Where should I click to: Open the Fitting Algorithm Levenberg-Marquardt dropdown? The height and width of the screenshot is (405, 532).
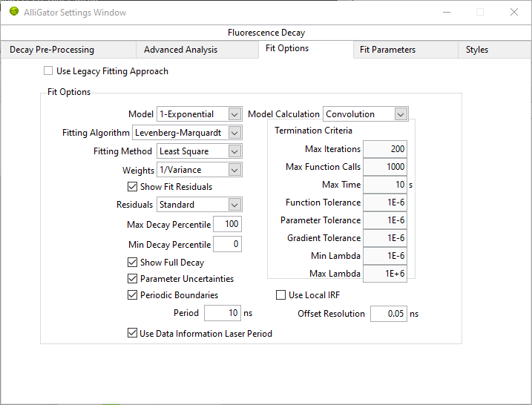pyautogui.click(x=187, y=133)
